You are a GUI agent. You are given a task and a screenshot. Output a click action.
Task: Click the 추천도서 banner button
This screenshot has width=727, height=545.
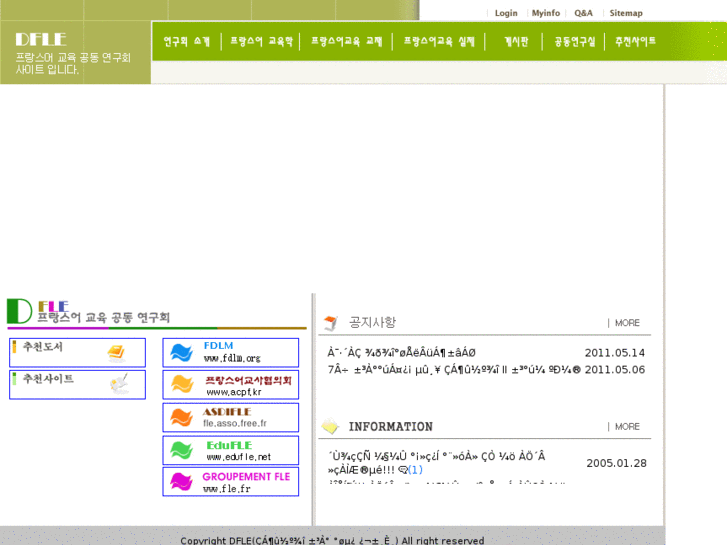pyautogui.click(x=77, y=353)
